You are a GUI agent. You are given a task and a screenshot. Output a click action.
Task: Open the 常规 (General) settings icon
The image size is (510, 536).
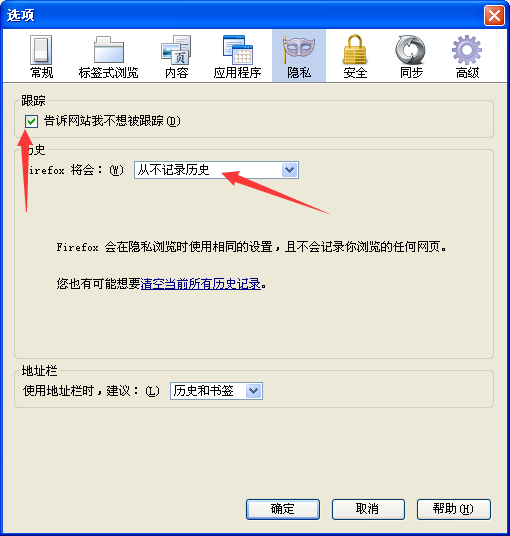point(41,50)
